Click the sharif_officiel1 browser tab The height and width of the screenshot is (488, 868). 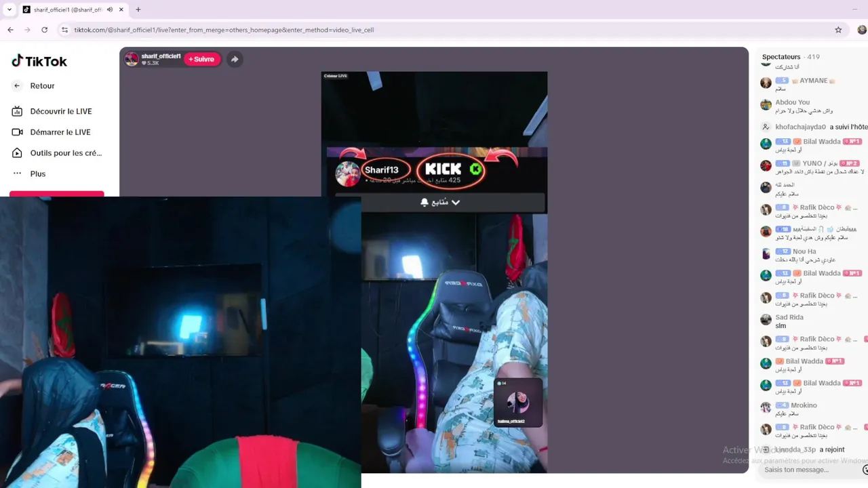pos(73,9)
